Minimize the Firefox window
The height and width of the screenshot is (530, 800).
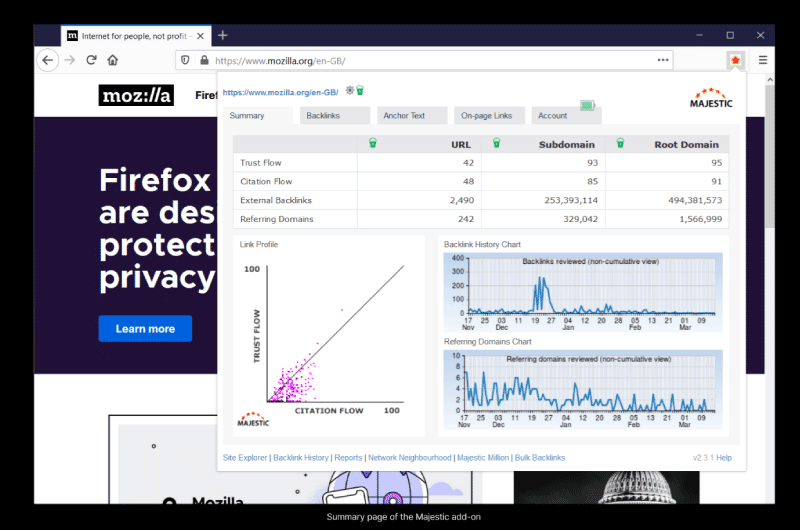click(x=699, y=35)
